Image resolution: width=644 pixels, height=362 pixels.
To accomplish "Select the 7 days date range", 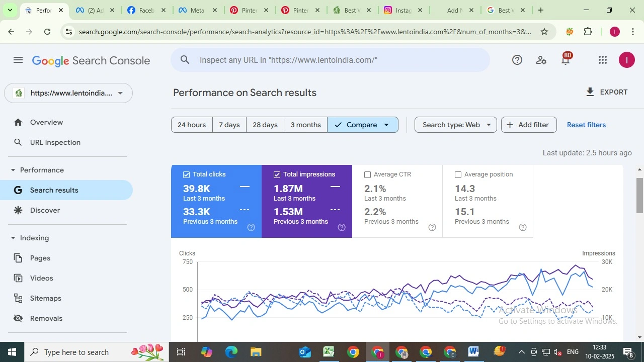I will (x=229, y=125).
